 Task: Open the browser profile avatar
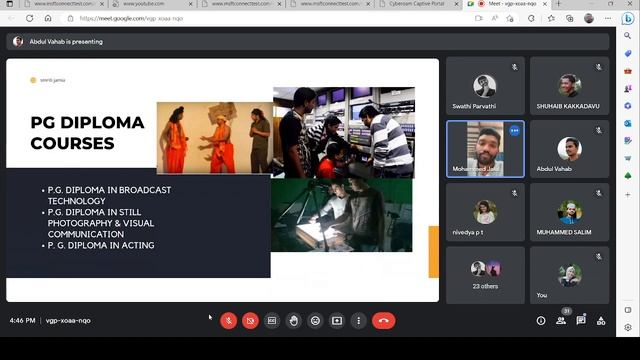click(x=589, y=18)
